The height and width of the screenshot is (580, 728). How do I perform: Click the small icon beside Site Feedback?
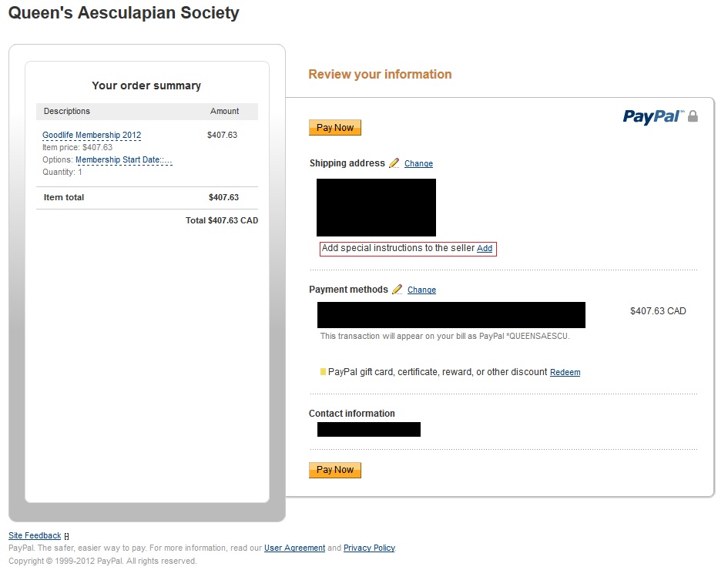tap(66, 536)
